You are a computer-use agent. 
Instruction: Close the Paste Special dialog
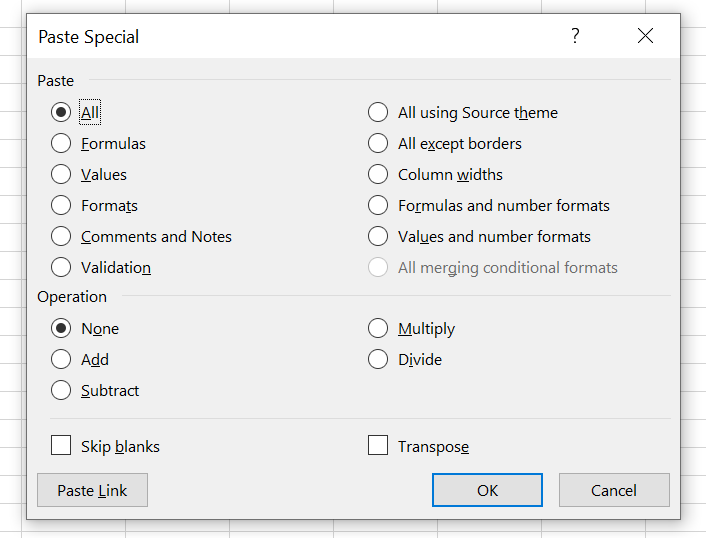pos(645,36)
